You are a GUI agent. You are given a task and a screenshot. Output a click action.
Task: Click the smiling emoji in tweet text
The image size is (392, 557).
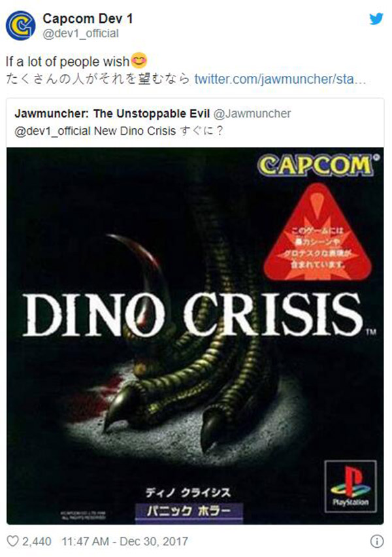click(139, 60)
